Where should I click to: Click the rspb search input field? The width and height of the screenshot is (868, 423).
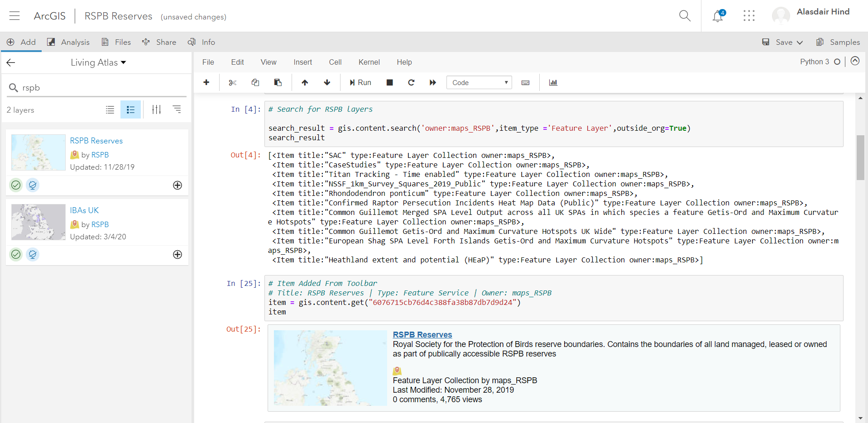click(x=97, y=88)
